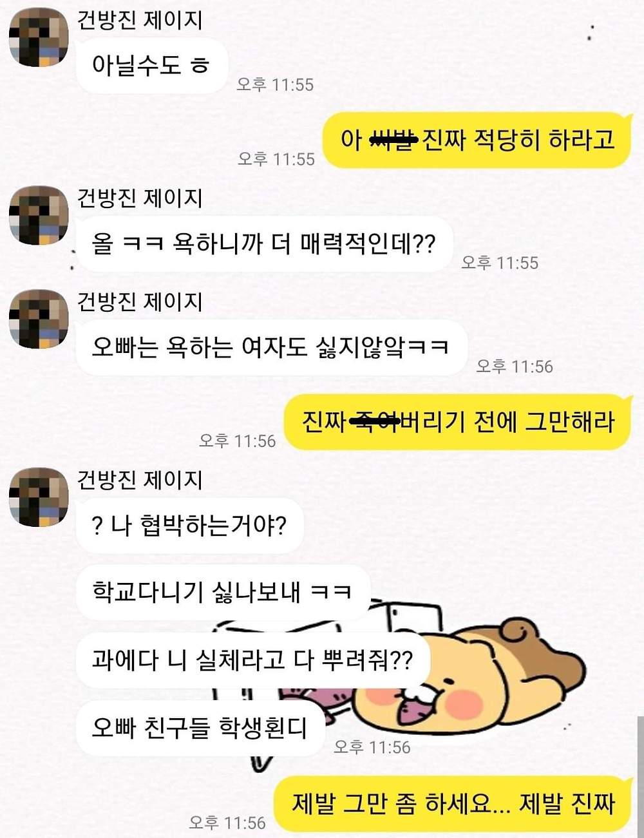Tap avatar beside "? 나 협박하는거야?" message
The height and width of the screenshot is (838, 644).
39,497
